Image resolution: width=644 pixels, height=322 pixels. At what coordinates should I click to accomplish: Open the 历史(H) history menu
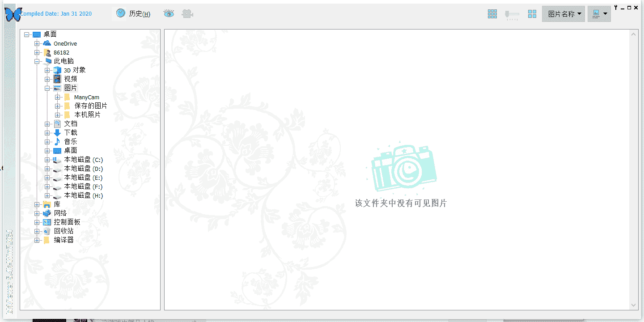140,14
